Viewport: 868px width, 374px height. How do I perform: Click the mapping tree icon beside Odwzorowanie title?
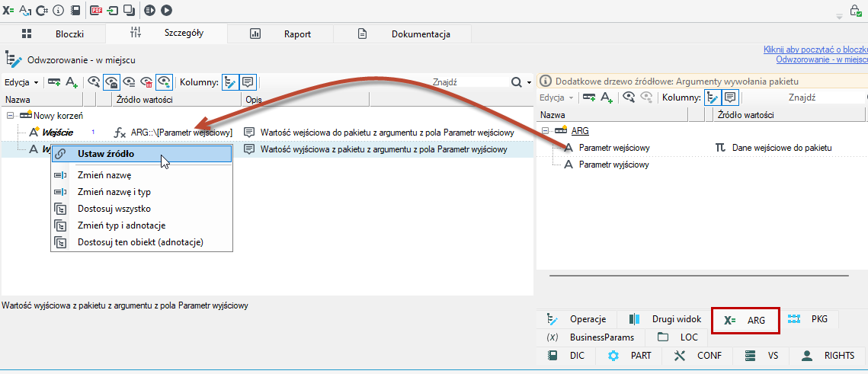[14, 59]
